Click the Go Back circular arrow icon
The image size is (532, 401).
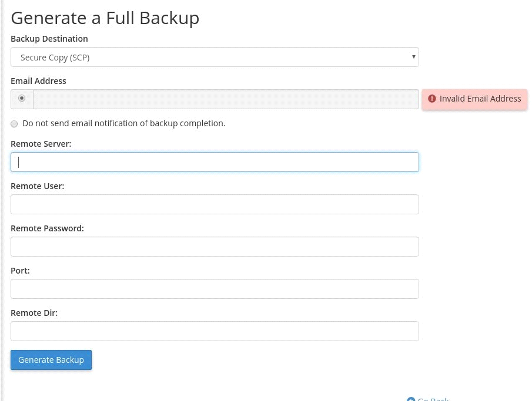411,399
